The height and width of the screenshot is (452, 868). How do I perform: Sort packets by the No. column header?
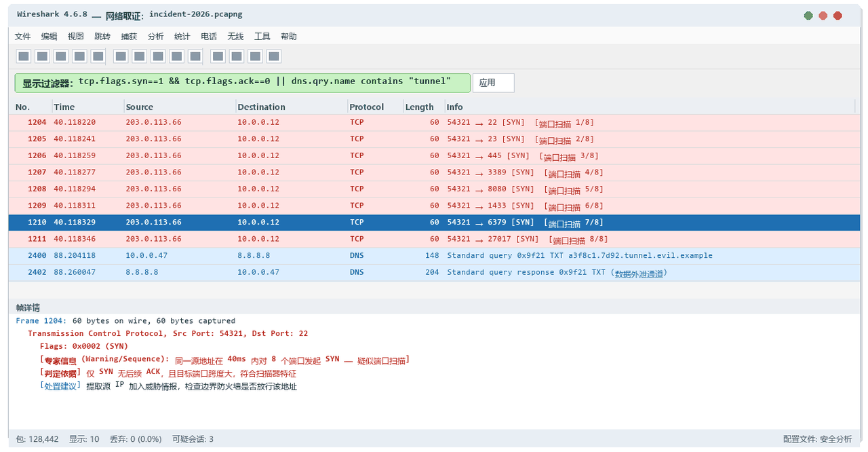click(31, 107)
